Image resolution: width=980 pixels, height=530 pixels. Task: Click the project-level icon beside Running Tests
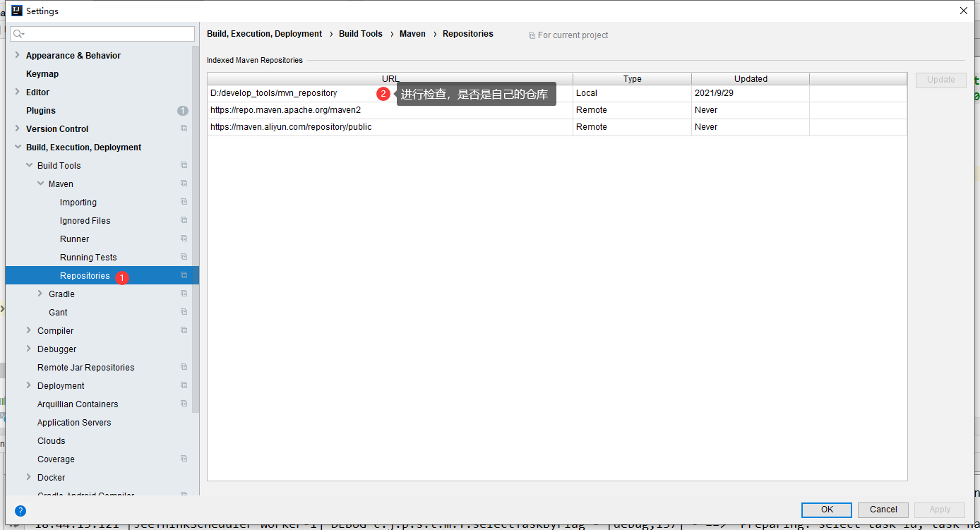click(184, 257)
